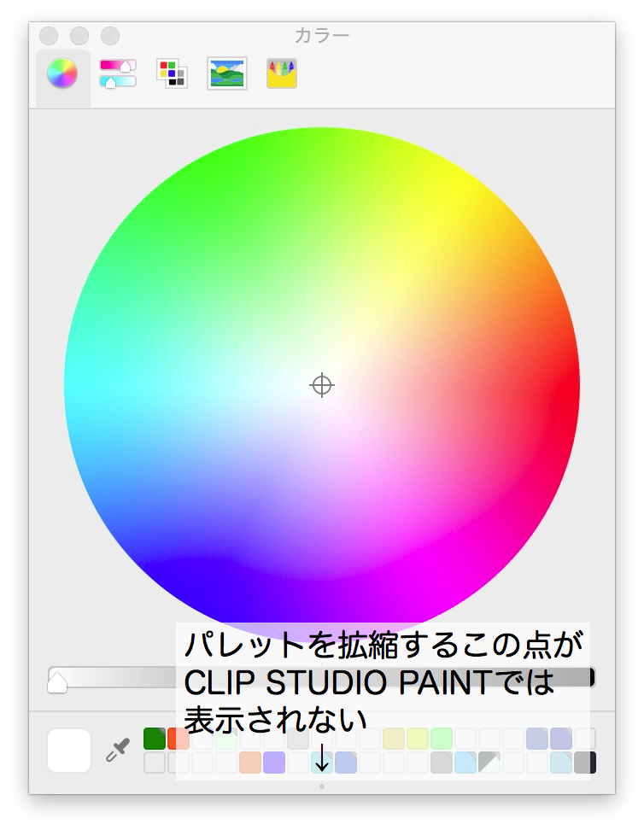Click the swatch-drawer resize dot at bottom

click(x=321, y=786)
